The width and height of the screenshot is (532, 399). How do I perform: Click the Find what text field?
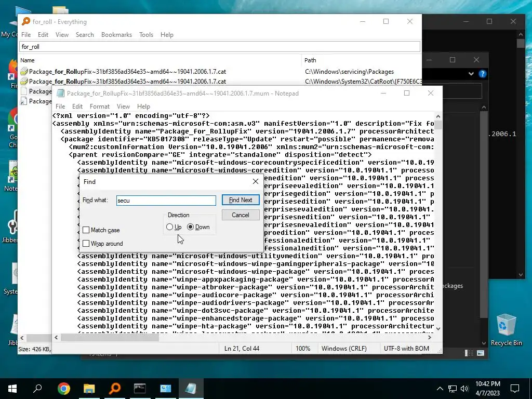[166, 201]
